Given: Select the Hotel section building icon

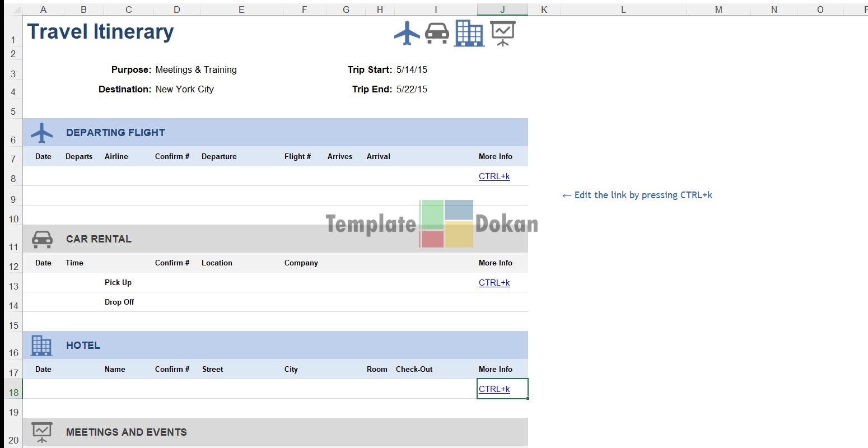Looking at the screenshot, I should click(41, 346).
